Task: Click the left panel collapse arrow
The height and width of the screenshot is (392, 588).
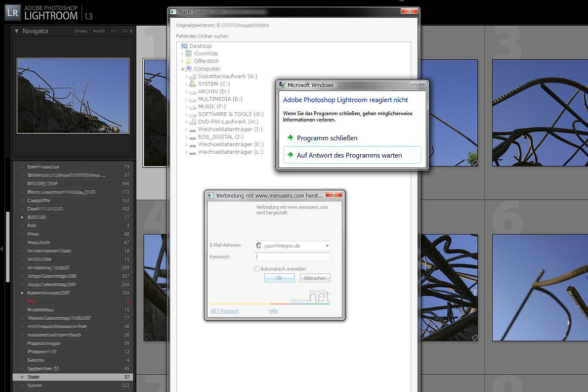Action: click(x=2, y=249)
